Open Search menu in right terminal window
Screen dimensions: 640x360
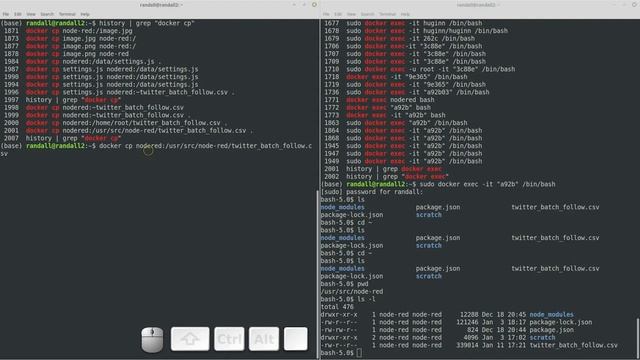click(x=367, y=14)
